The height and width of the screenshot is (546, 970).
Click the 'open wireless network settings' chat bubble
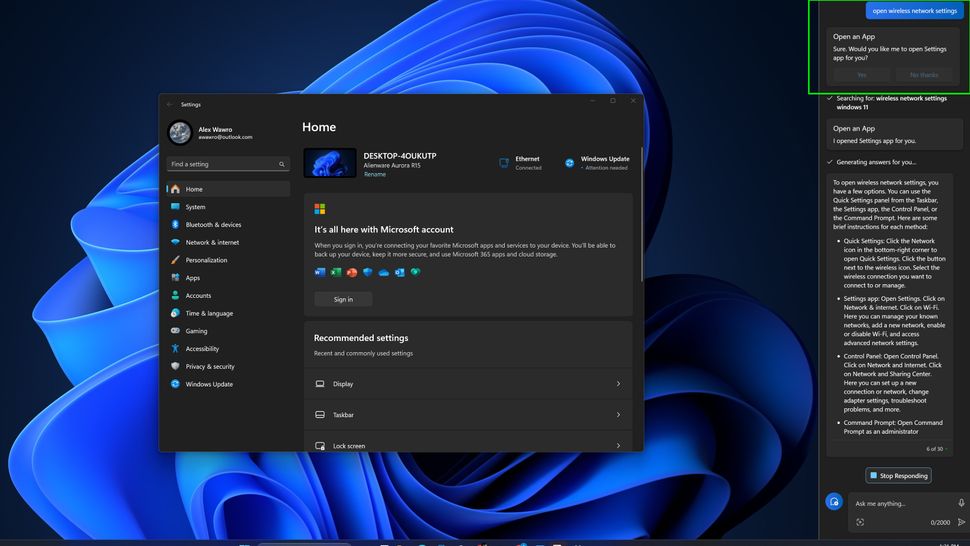(914, 11)
